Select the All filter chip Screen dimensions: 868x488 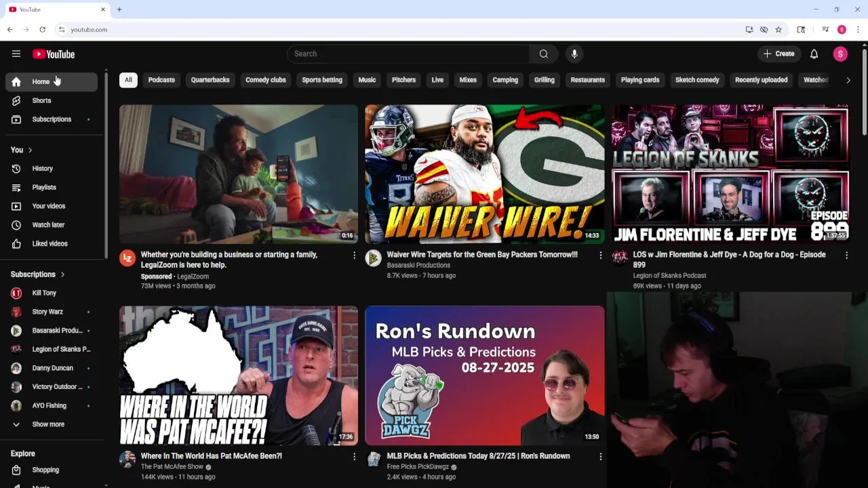pos(128,80)
